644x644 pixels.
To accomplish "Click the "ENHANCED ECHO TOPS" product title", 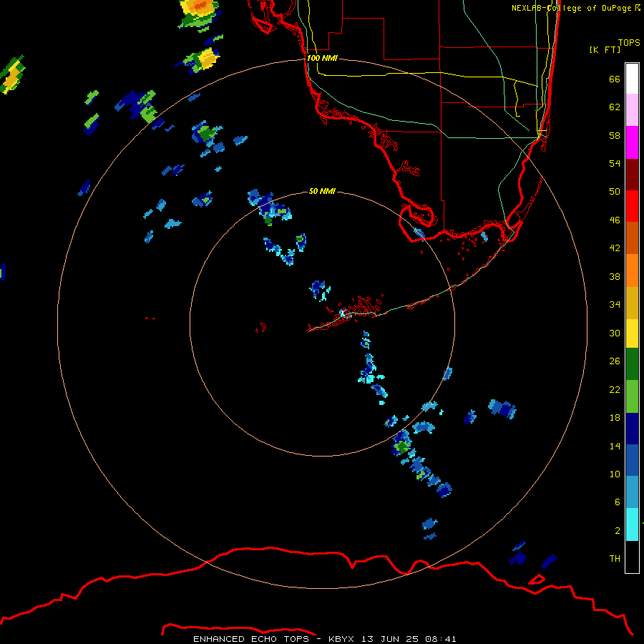I will (250, 639).
